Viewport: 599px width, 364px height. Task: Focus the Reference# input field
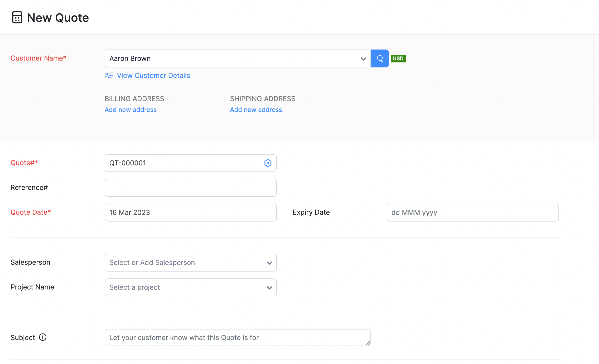(190, 188)
